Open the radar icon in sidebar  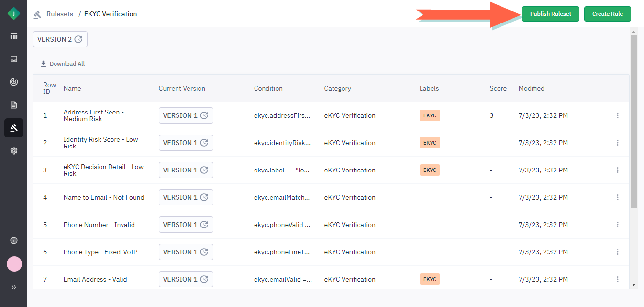[14, 82]
